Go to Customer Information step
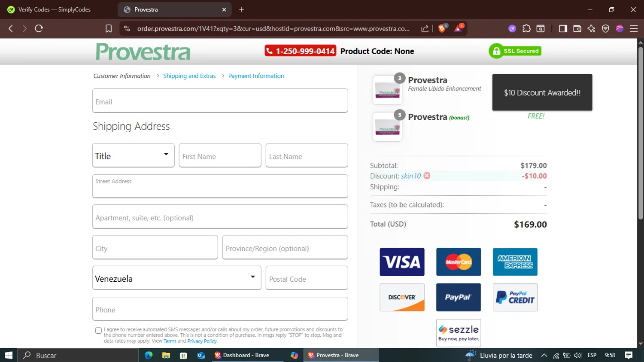 (122, 76)
